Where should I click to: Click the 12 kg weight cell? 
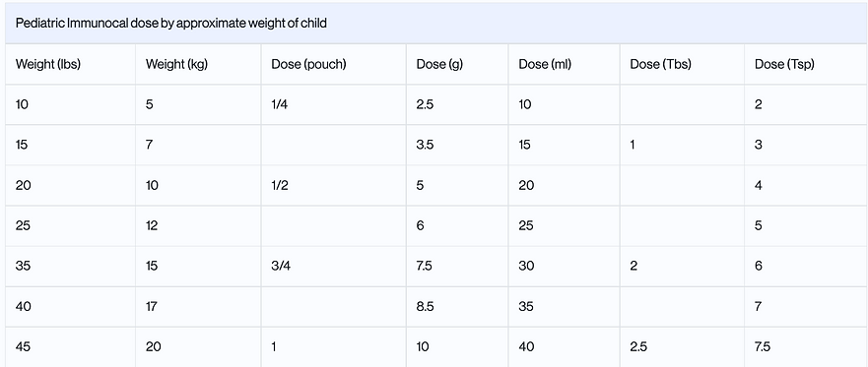(x=152, y=225)
